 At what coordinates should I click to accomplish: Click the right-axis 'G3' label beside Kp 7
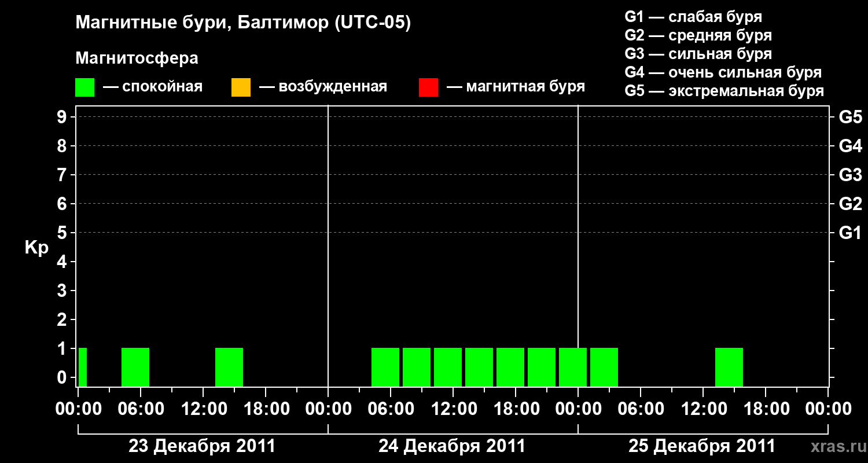tap(851, 175)
